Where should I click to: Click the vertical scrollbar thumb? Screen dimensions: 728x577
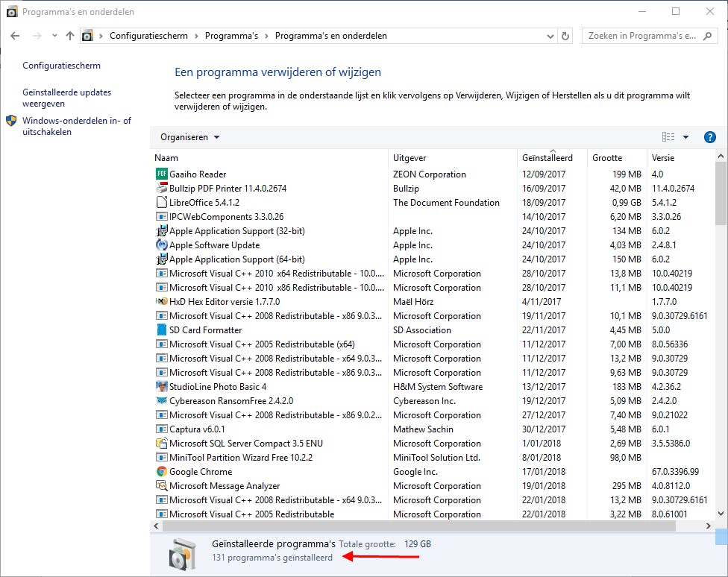click(721, 193)
